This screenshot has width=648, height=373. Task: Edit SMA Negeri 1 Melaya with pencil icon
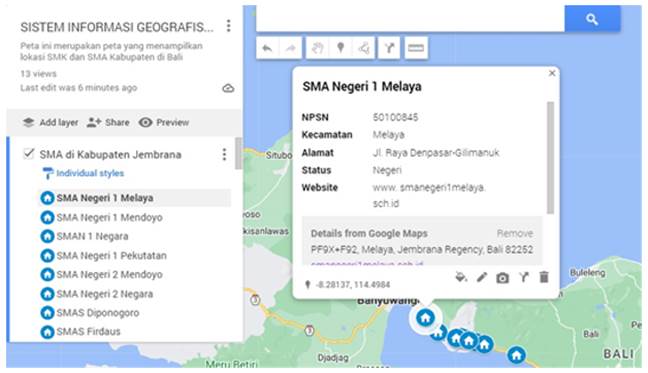[x=481, y=277]
